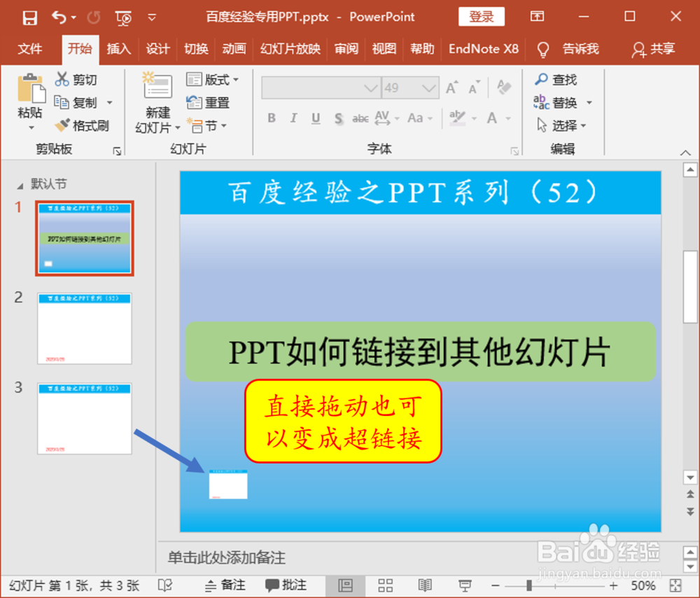Switch to the 动画 tab
This screenshot has width=700, height=598.
click(234, 49)
